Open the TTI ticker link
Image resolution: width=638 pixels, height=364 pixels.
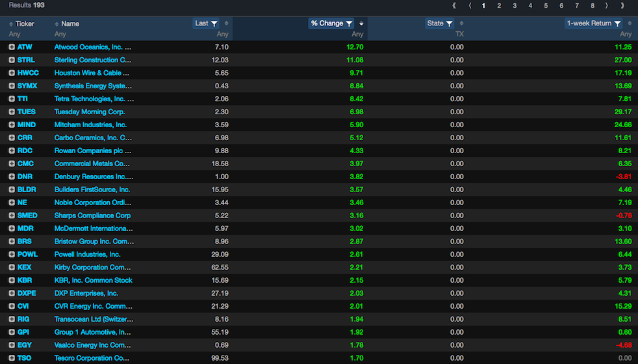(22, 99)
